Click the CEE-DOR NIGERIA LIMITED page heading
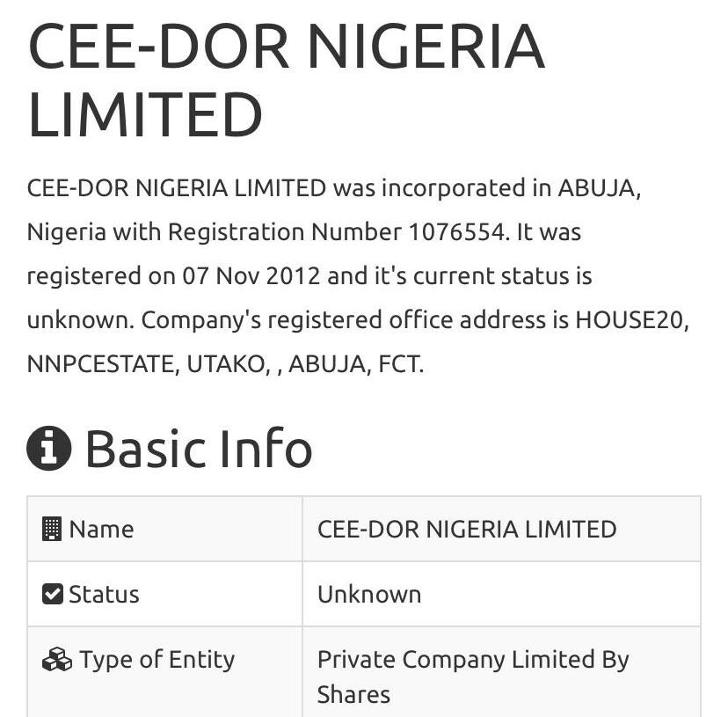Screen dimensions: 728x717 coord(287,80)
